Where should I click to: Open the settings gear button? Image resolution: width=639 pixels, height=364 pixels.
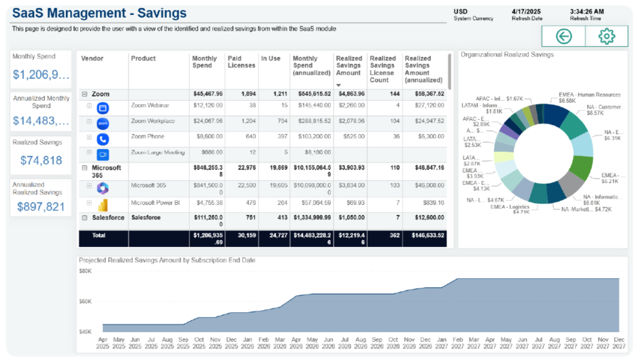[606, 36]
